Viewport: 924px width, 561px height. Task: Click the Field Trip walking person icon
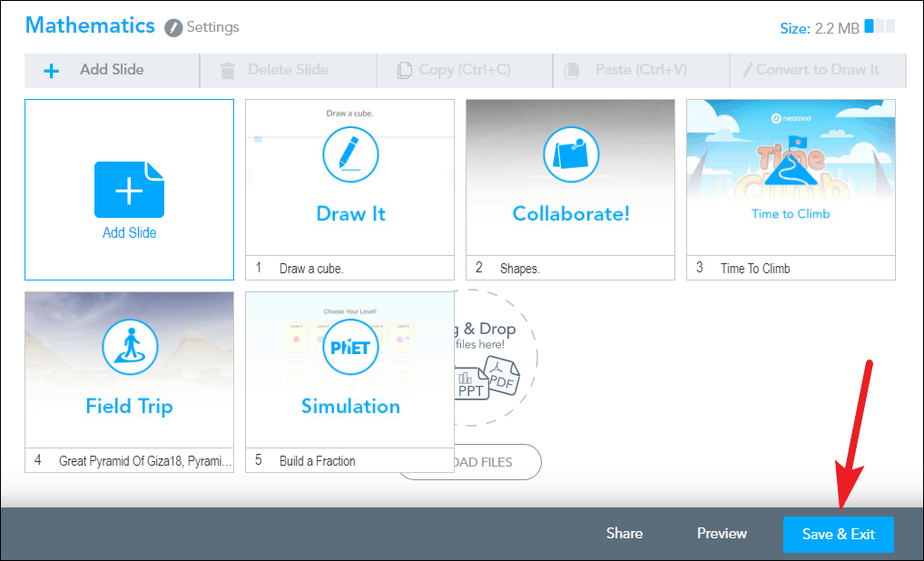pyautogui.click(x=130, y=347)
